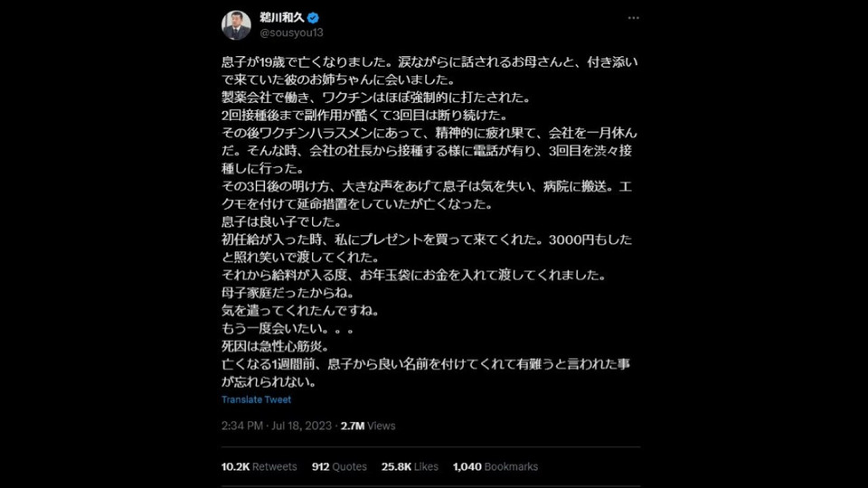This screenshot has height=488, width=868.
Task: Click the line もう一度会いたい。。。
Action: tap(288, 328)
